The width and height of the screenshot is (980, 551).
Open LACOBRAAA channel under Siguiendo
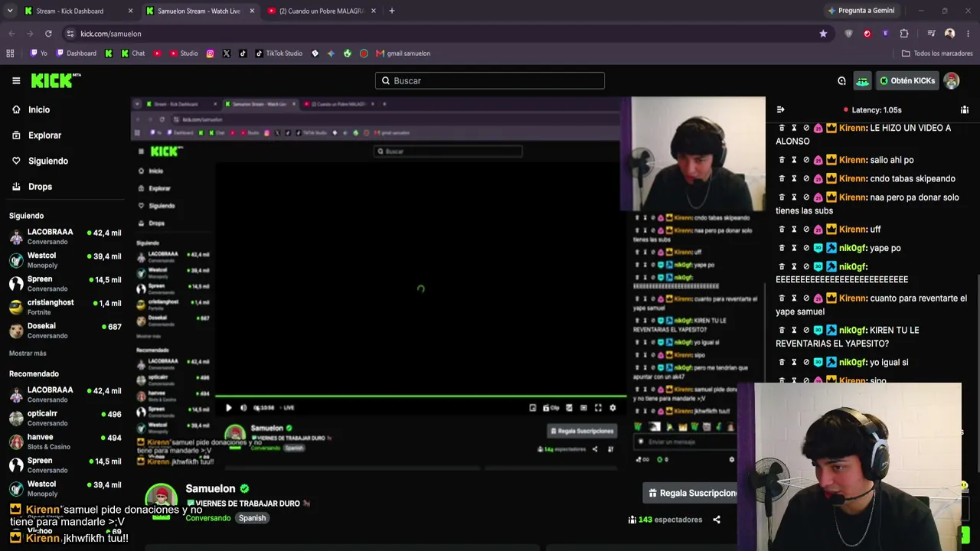tap(65, 236)
